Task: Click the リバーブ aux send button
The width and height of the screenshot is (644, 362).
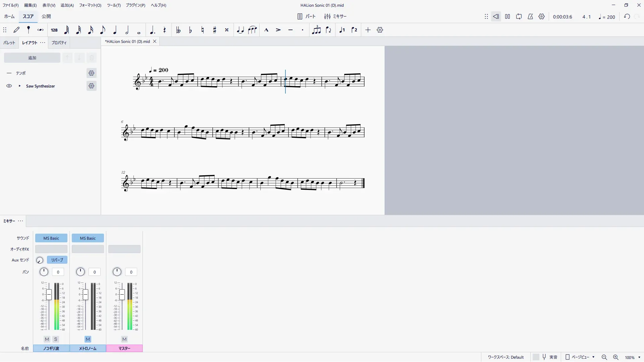Action: tap(57, 260)
